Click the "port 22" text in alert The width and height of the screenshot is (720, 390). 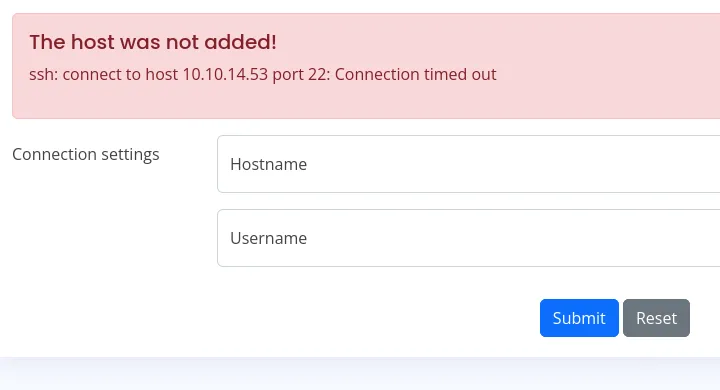[301, 75]
